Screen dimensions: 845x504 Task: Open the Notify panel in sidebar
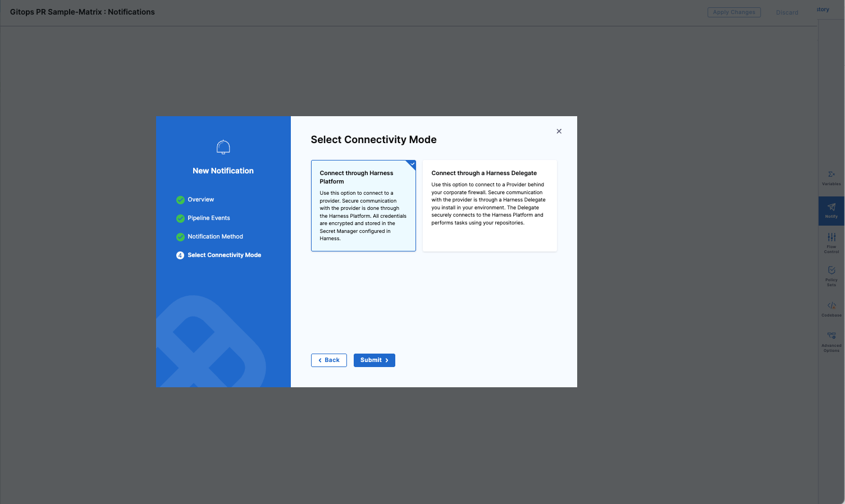(832, 211)
